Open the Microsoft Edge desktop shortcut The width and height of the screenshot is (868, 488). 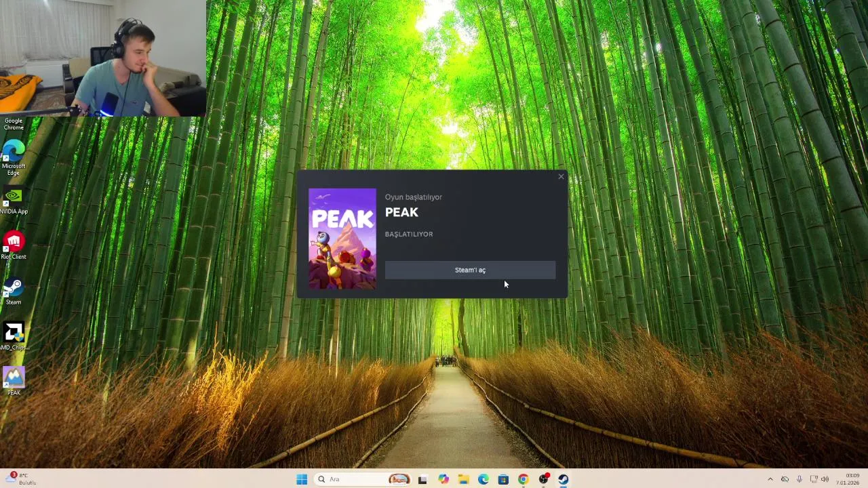click(14, 157)
